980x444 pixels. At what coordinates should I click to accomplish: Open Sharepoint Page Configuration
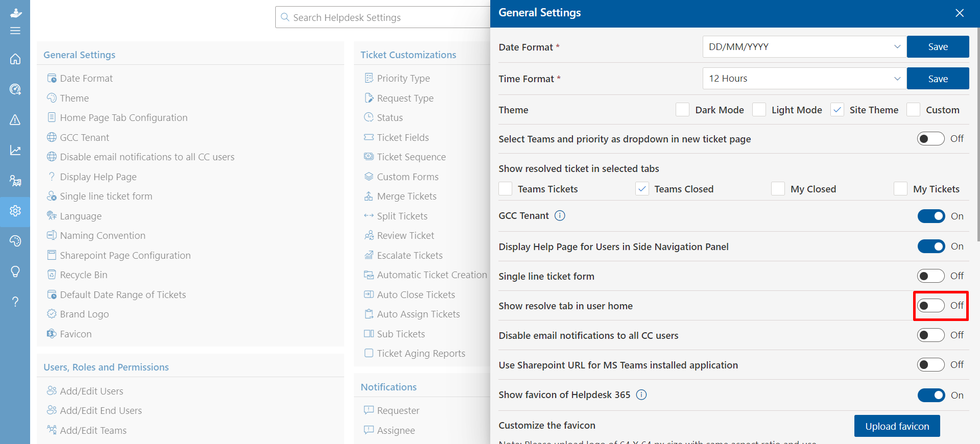coord(125,255)
